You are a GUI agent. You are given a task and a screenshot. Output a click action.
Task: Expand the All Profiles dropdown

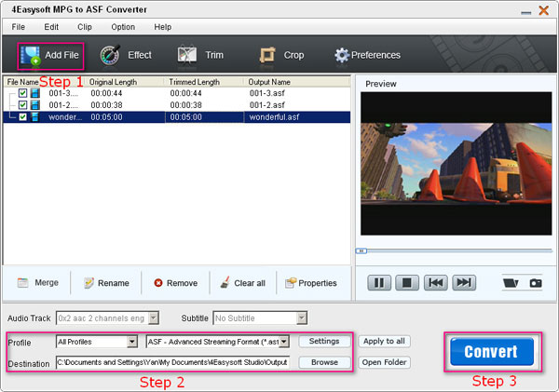click(132, 342)
